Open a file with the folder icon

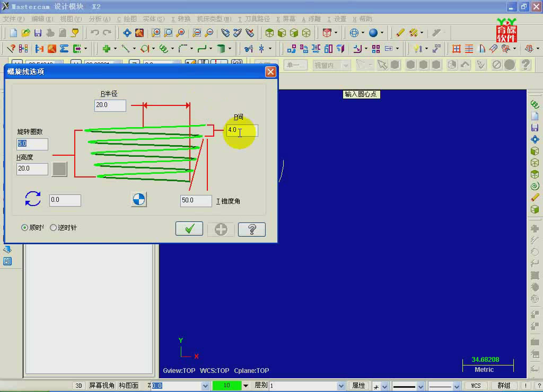pyautogui.click(x=25, y=33)
